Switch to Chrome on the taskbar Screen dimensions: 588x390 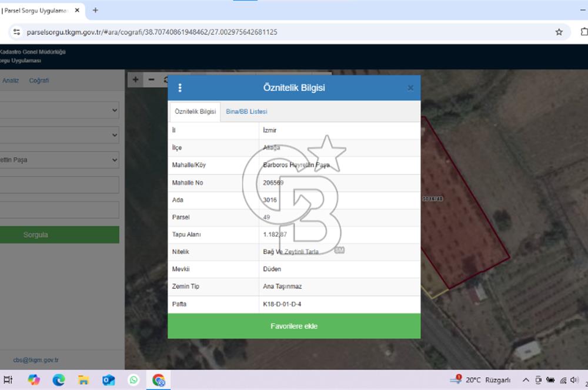pos(158,380)
